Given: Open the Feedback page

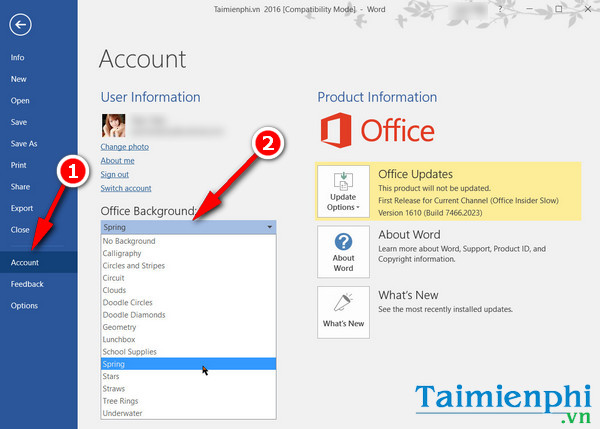Looking at the screenshot, I should click(x=39, y=284).
